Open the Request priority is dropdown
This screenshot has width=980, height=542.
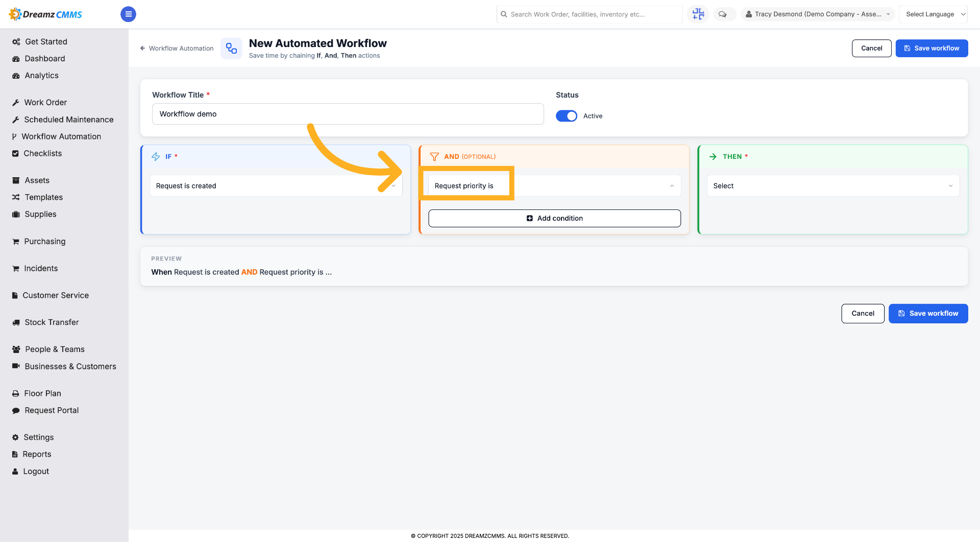pyautogui.click(x=554, y=186)
